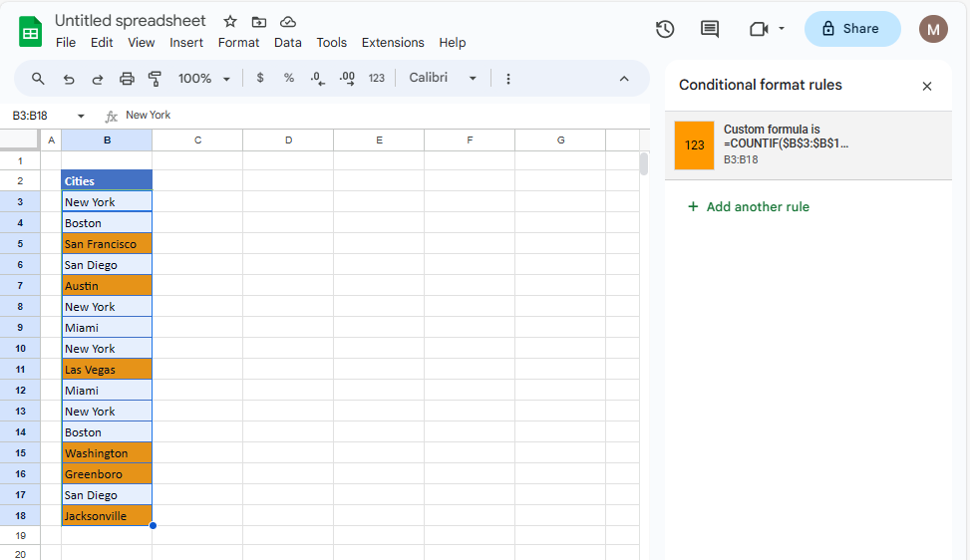
Task: Open version history clock icon
Action: [665, 29]
